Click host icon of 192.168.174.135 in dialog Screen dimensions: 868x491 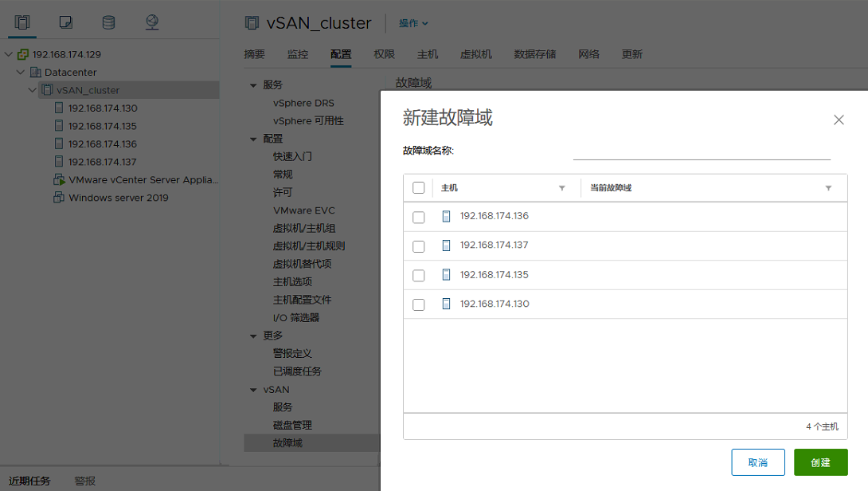click(446, 274)
